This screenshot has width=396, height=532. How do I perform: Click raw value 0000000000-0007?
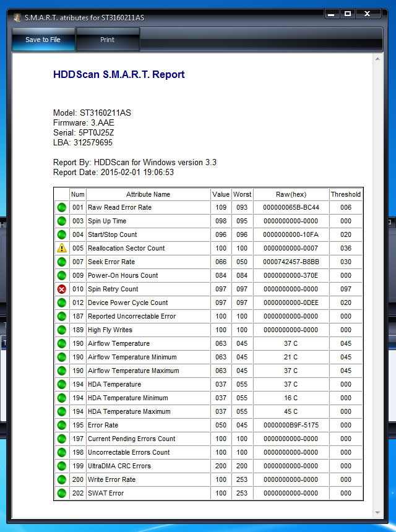[x=291, y=248]
